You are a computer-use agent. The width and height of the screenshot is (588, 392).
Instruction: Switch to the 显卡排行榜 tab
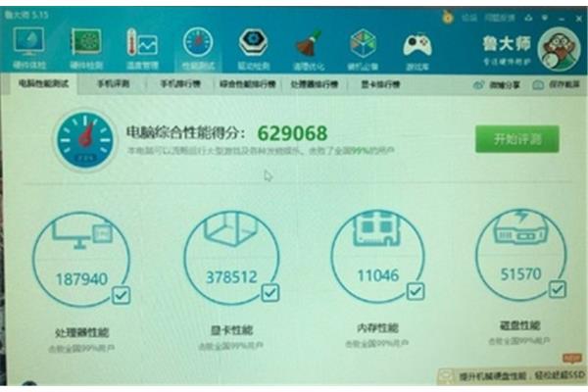pyautogui.click(x=380, y=84)
